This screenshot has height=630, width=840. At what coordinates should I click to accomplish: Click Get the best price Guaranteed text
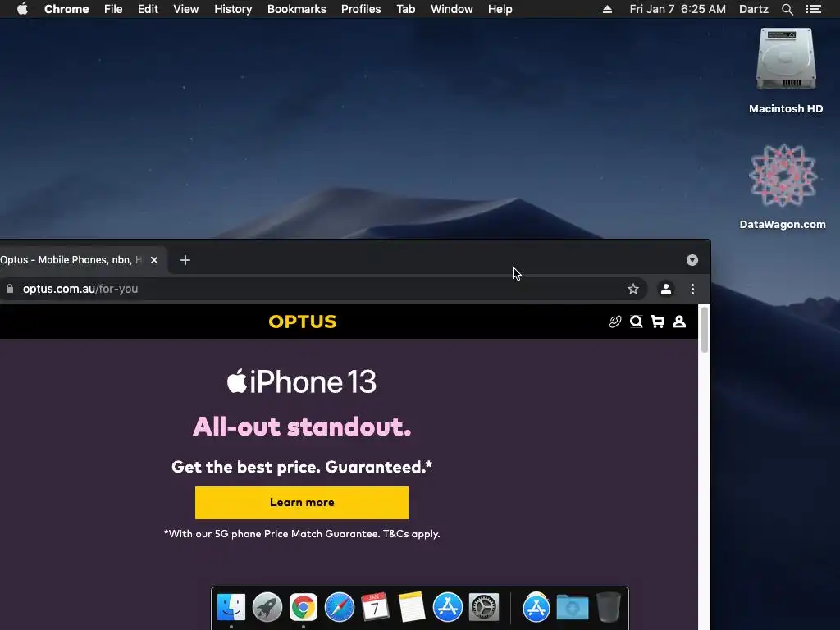[x=302, y=467]
